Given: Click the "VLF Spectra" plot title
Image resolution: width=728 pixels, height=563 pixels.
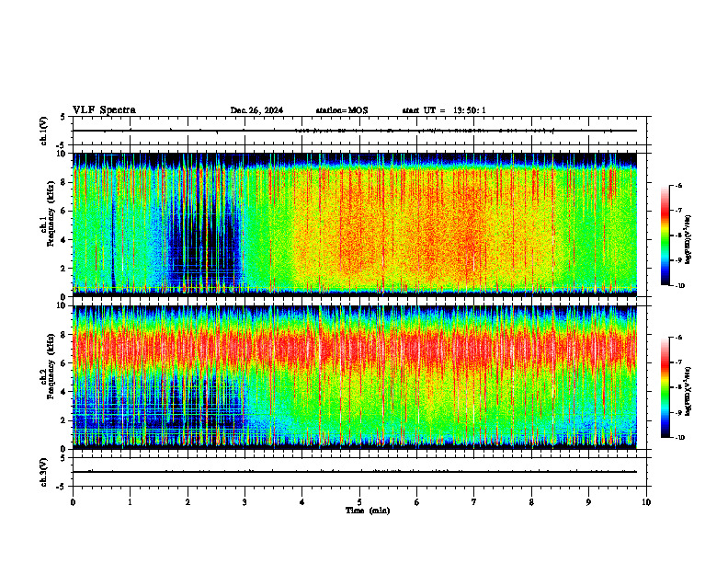Looking at the screenshot, I should tap(104, 110).
